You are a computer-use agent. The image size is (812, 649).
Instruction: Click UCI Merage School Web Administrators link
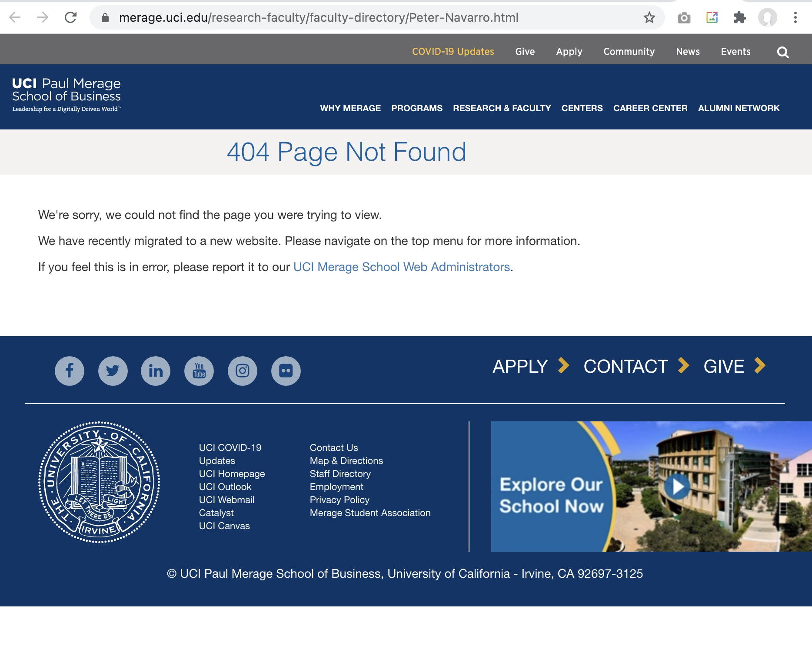[402, 267]
